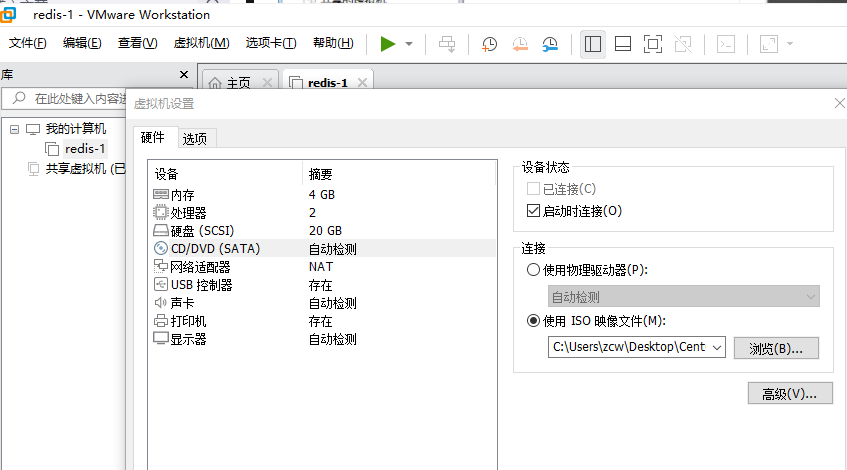Switch to the 主页 tab
847x470 pixels.
coord(238,83)
